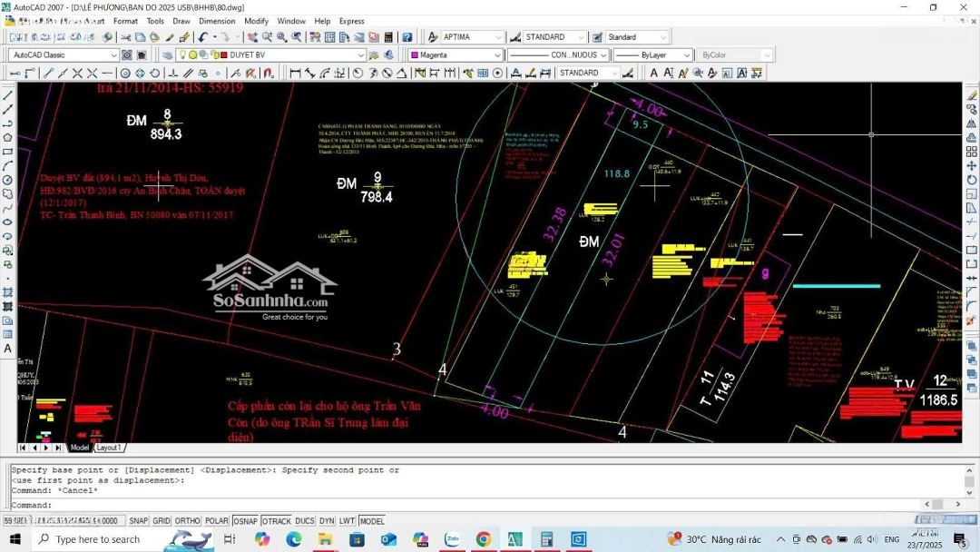Open the Dimension menu
Viewport: 980px width, 552px height.
click(x=217, y=21)
